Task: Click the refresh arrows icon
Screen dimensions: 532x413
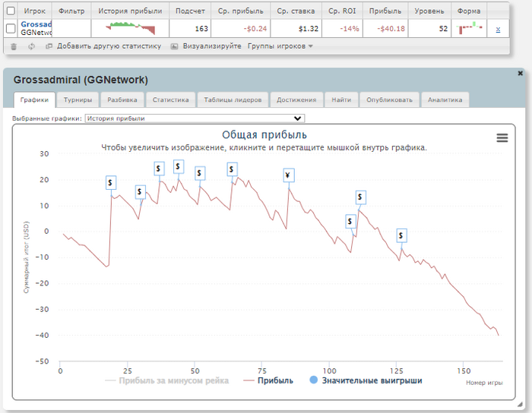Action: tap(31, 46)
